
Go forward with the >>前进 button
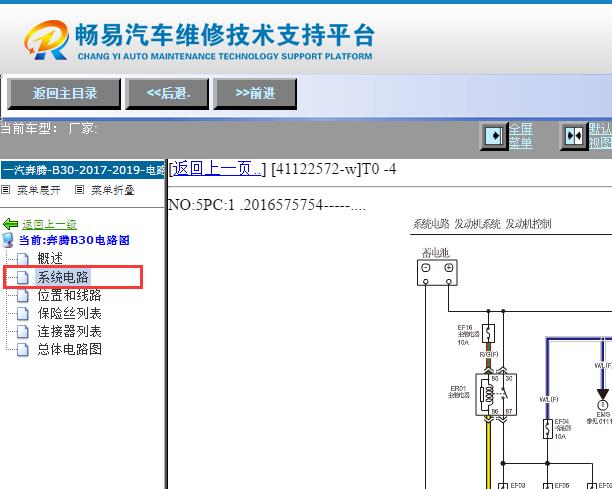click(x=255, y=94)
